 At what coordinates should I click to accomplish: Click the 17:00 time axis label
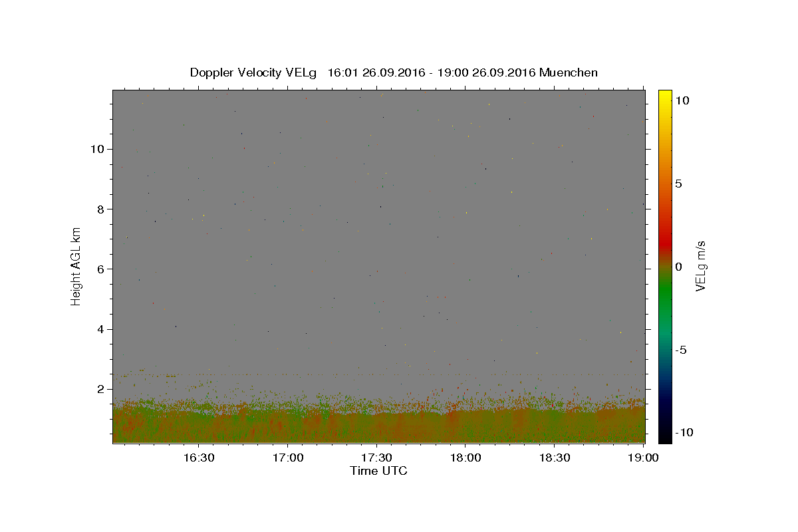tap(287, 458)
